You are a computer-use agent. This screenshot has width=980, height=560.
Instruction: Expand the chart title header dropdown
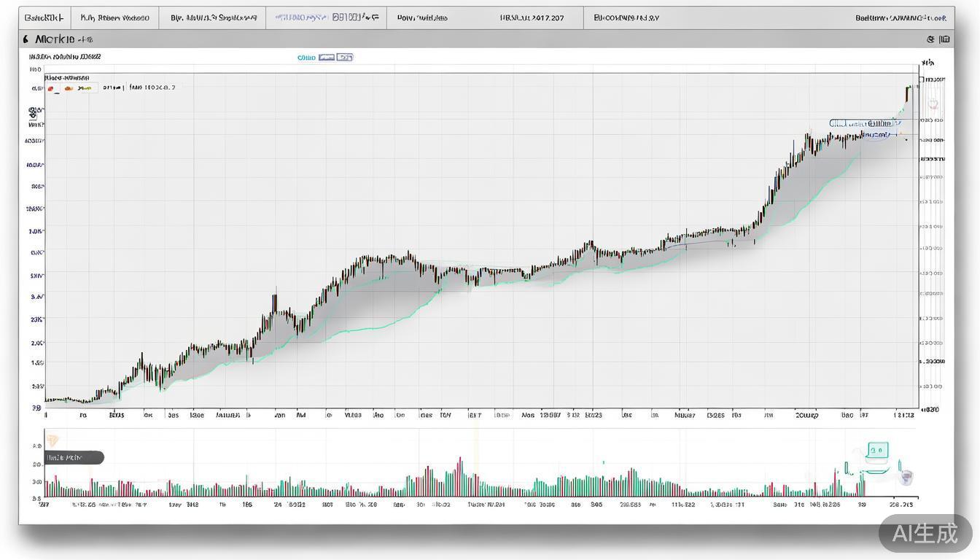coord(63,39)
